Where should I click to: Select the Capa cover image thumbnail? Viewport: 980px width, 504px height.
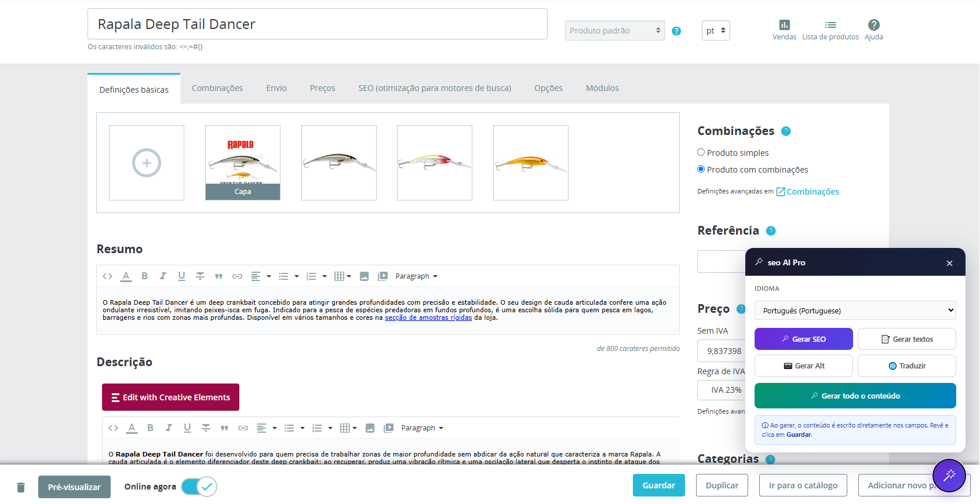pyautogui.click(x=243, y=163)
